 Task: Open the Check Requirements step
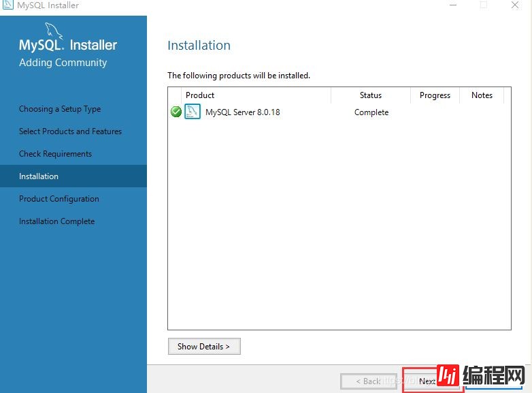(55, 154)
